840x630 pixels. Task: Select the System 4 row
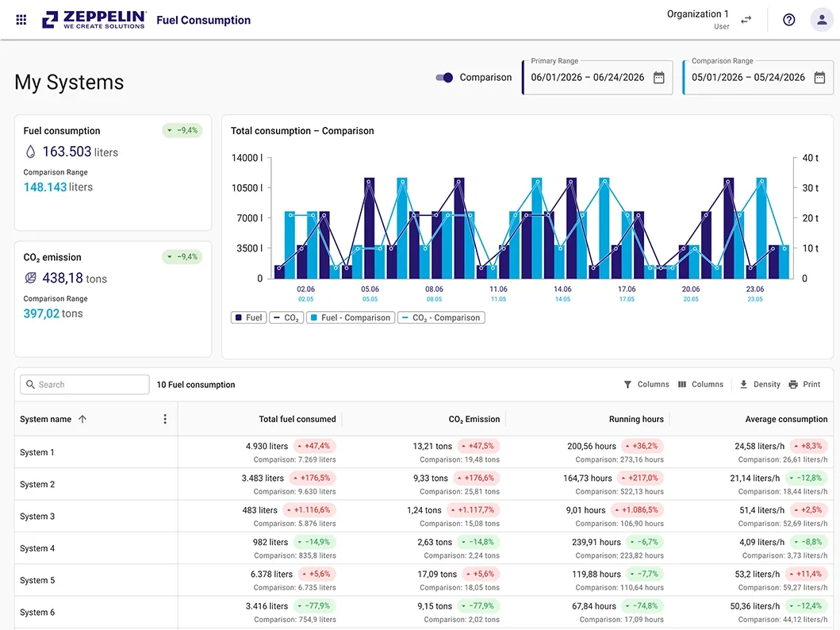click(424, 548)
